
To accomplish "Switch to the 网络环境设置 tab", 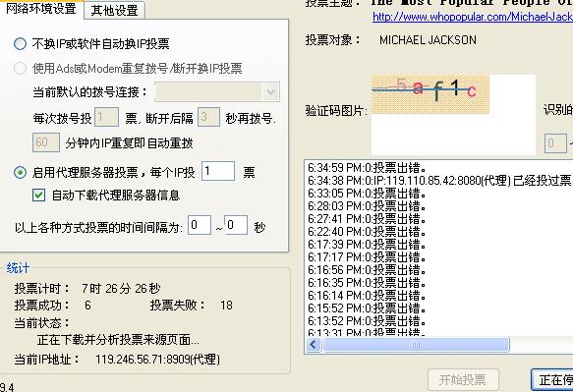I will pyautogui.click(x=41, y=9).
